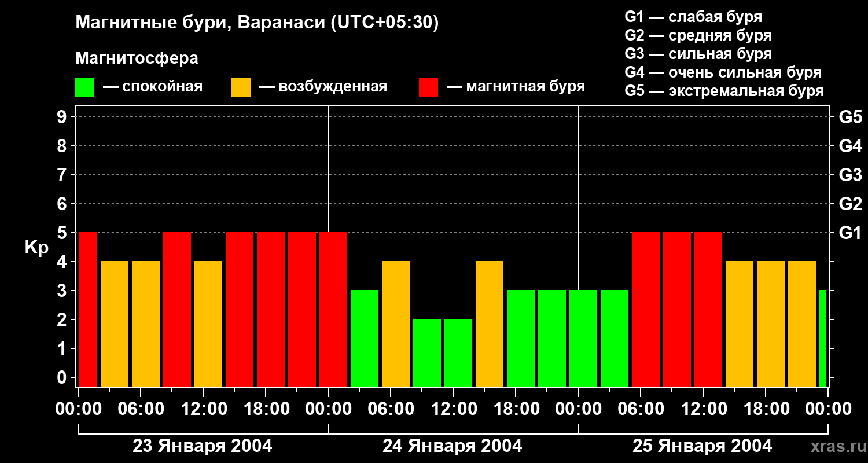Click the 'G3' label on the right axis
The image size is (868, 463).
(x=850, y=175)
